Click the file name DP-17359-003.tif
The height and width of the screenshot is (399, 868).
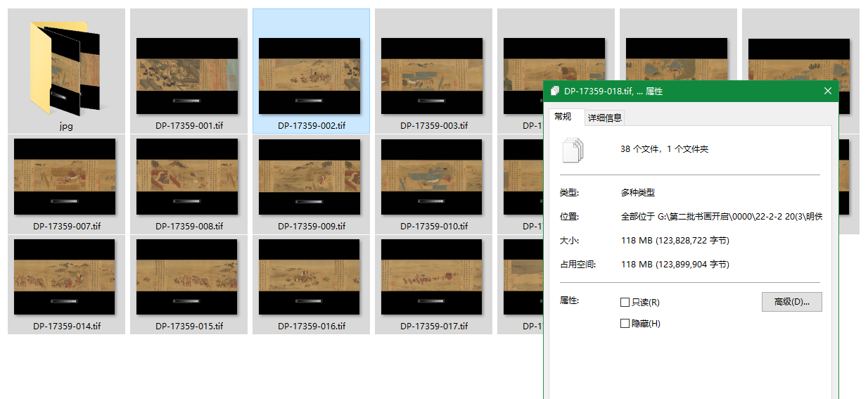(434, 126)
